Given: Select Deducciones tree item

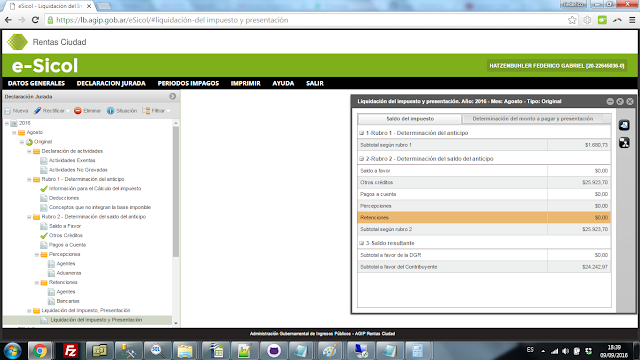Looking at the screenshot, I should (64, 198).
